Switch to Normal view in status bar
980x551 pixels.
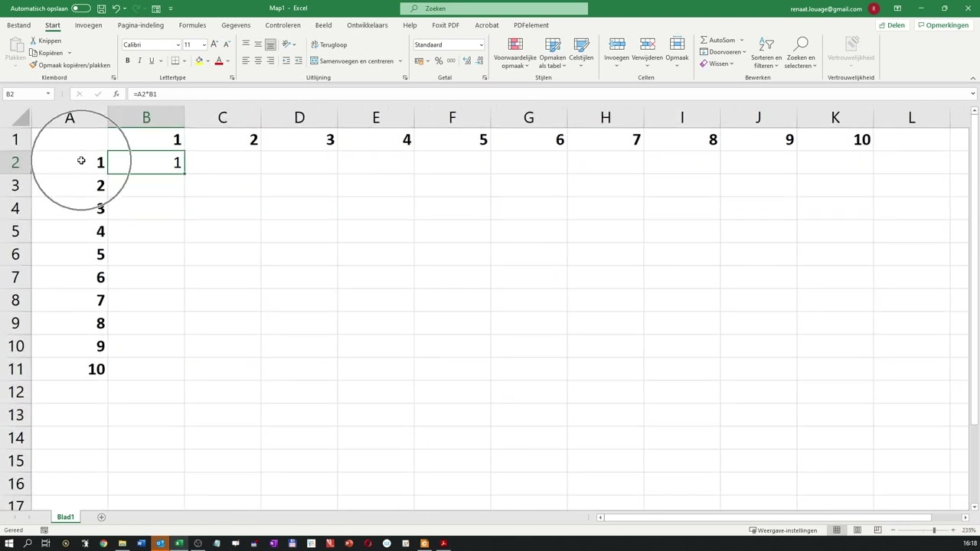click(x=837, y=530)
